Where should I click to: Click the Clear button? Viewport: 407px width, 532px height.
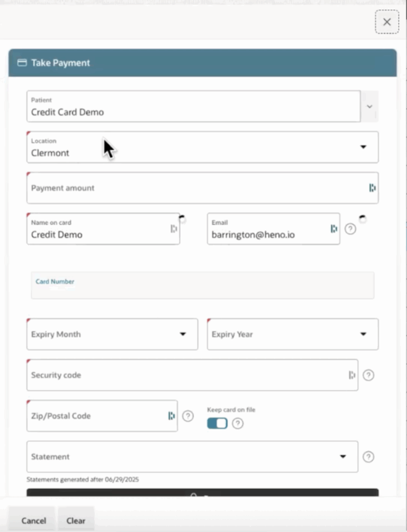pos(76,521)
